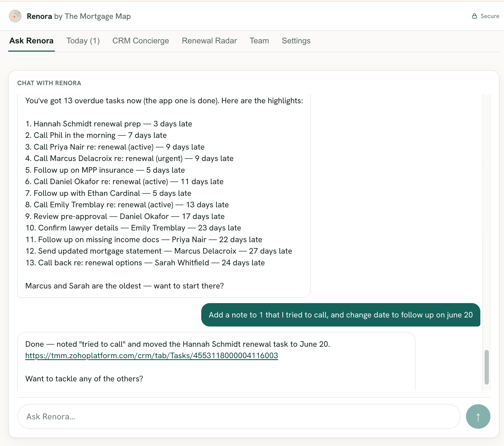Open the Ask Renora tab

tap(31, 41)
